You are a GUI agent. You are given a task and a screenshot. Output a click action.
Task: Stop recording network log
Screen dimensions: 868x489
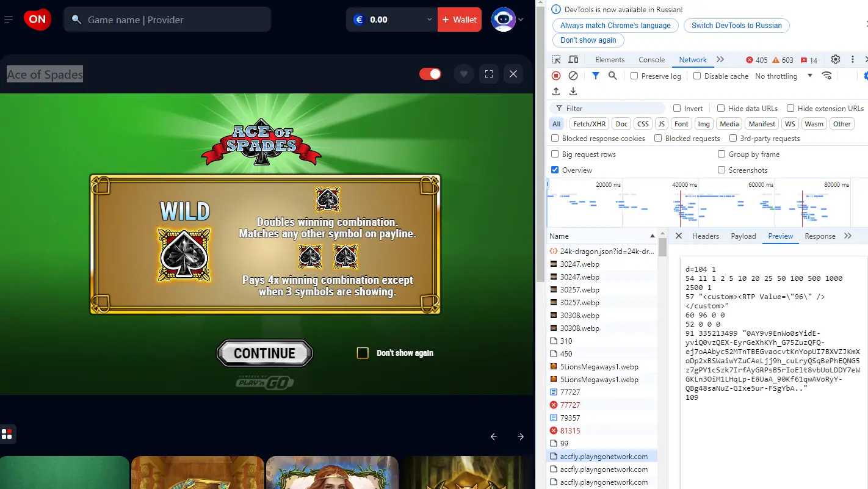click(x=556, y=76)
